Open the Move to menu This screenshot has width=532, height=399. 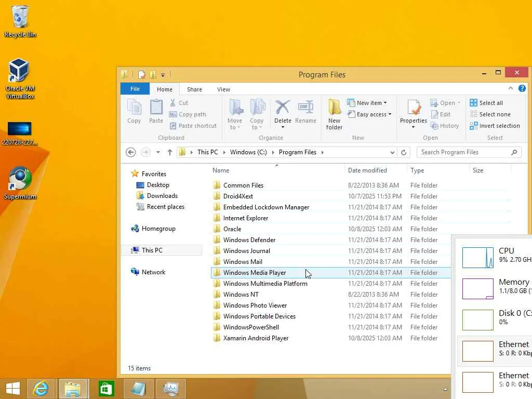click(x=235, y=114)
